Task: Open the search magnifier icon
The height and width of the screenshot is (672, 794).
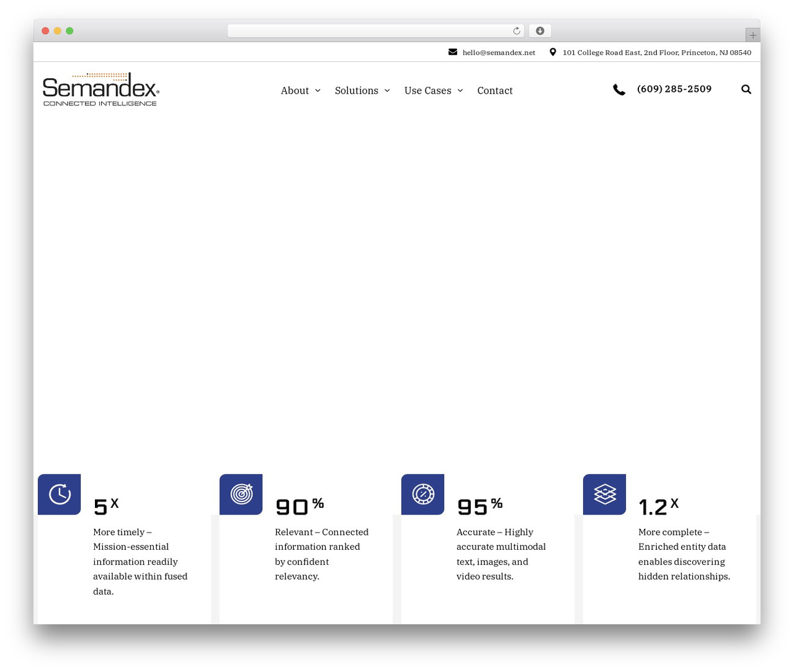Action: click(x=746, y=89)
